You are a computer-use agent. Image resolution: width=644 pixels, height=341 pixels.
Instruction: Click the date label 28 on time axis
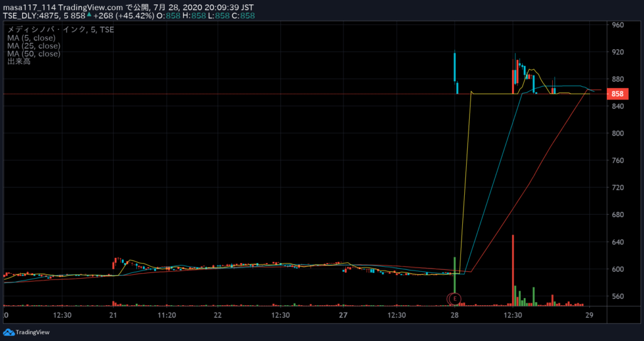pyautogui.click(x=455, y=316)
